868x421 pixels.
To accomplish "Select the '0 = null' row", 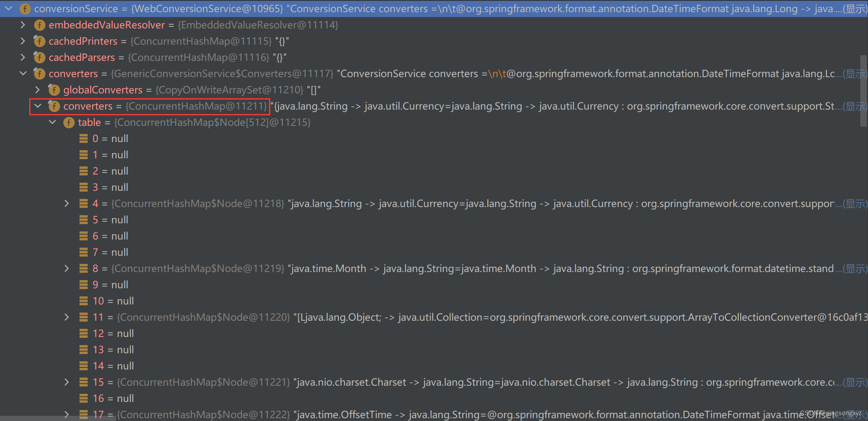I will [110, 138].
